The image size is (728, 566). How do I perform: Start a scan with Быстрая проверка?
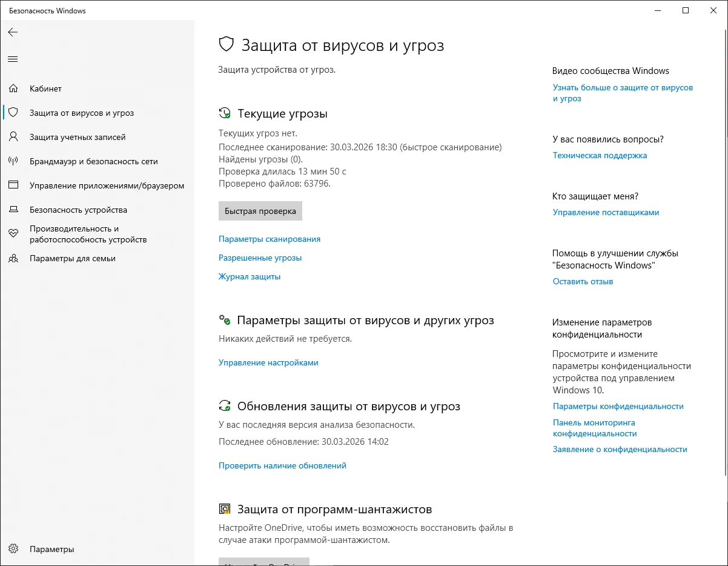260,211
